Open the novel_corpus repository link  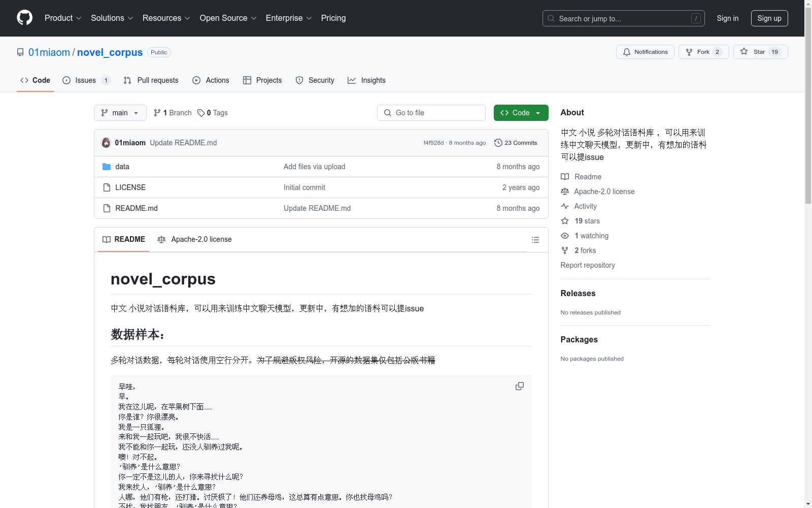(110, 52)
